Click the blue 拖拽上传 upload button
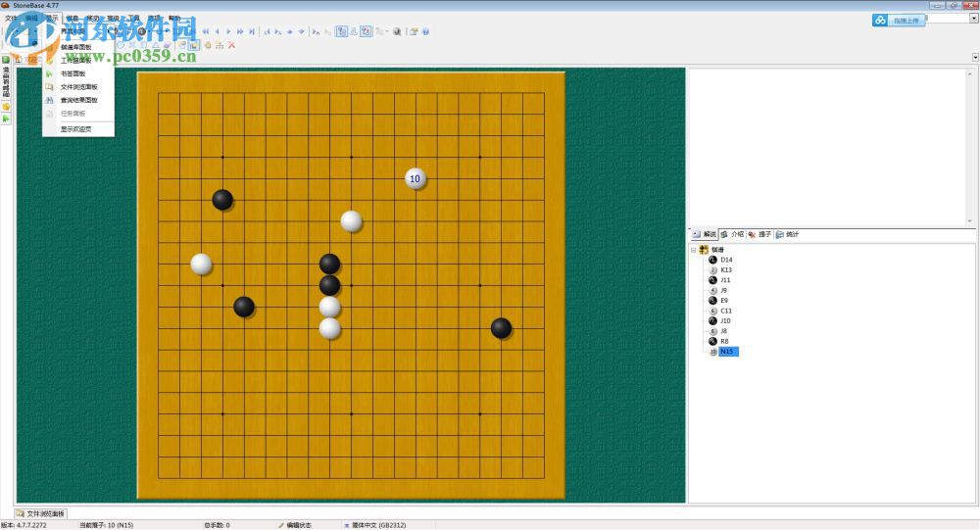This screenshot has height=530, width=980. pyautogui.click(x=899, y=20)
